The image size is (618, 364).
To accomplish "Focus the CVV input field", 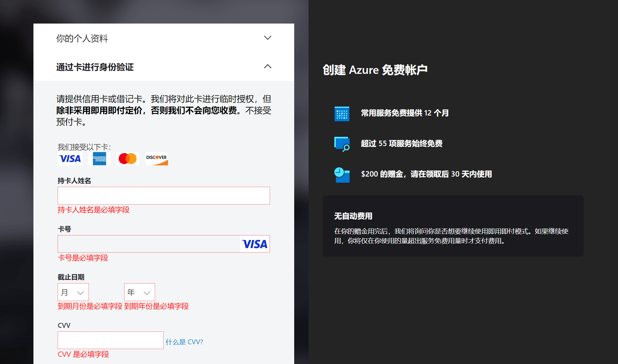I will coord(110,340).
